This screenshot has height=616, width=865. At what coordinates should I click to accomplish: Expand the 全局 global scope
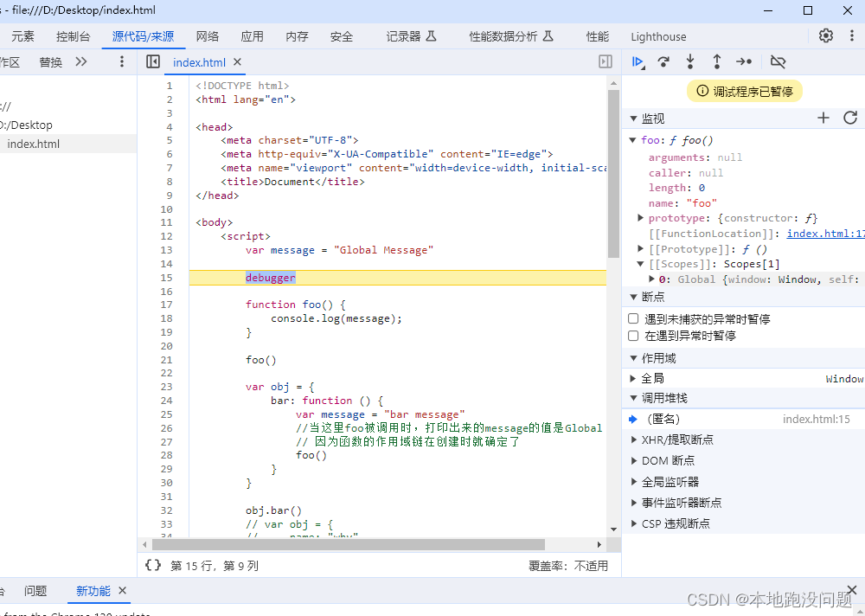coord(633,378)
